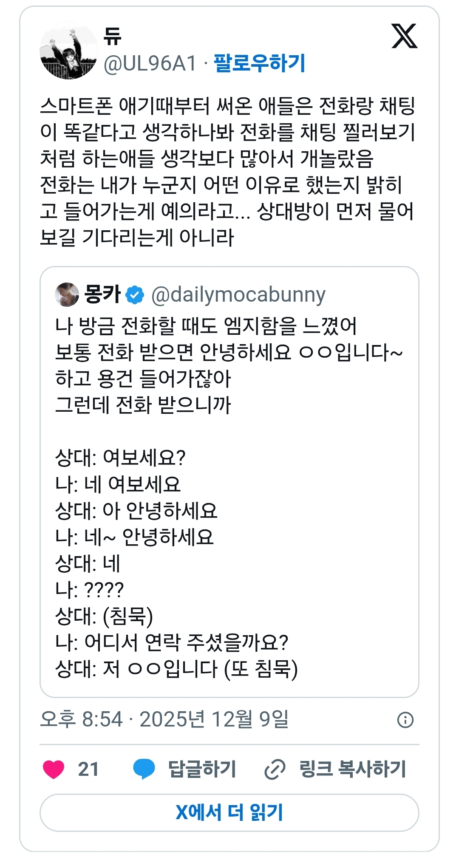
Task: Click the X logo icon
Action: pos(404,37)
